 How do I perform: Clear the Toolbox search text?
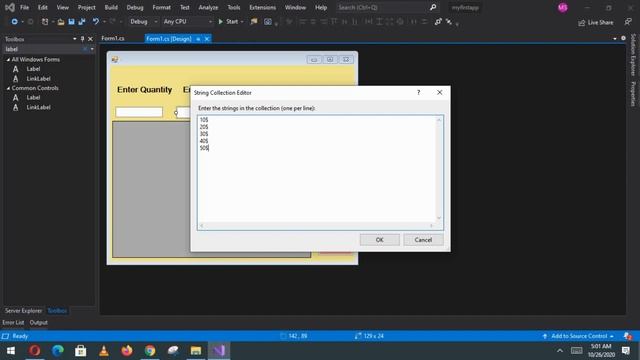coord(85,49)
